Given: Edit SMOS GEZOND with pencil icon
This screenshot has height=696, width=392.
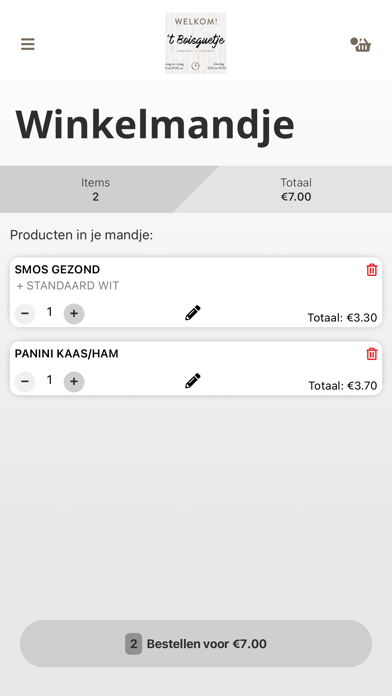Looking at the screenshot, I should (193, 313).
